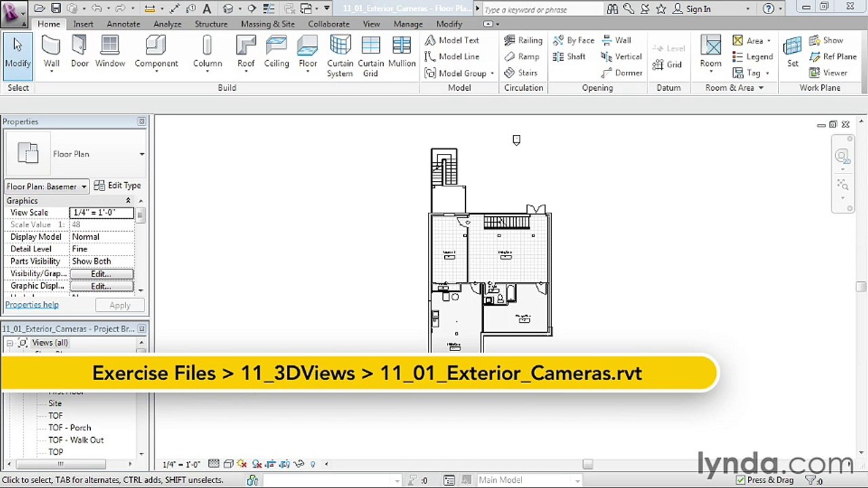Click the Open folder icon
The width and height of the screenshot is (868, 488).
click(39, 9)
